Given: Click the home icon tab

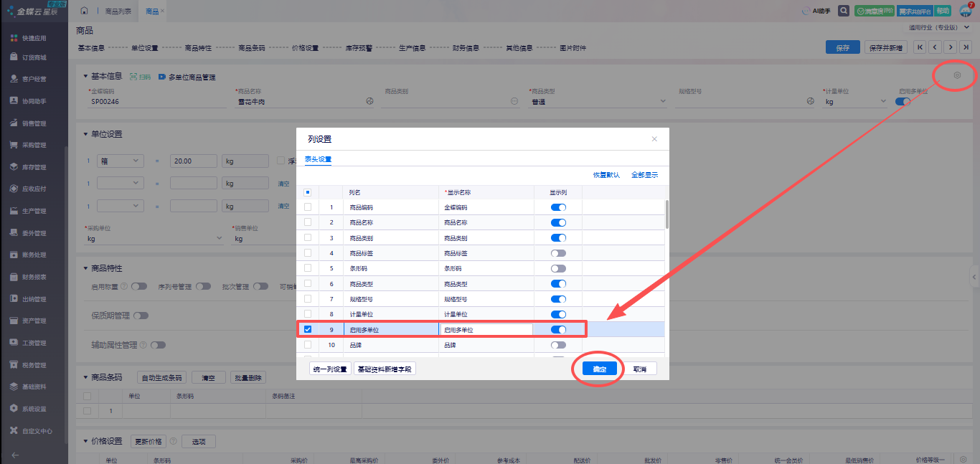Looking at the screenshot, I should point(85,11).
